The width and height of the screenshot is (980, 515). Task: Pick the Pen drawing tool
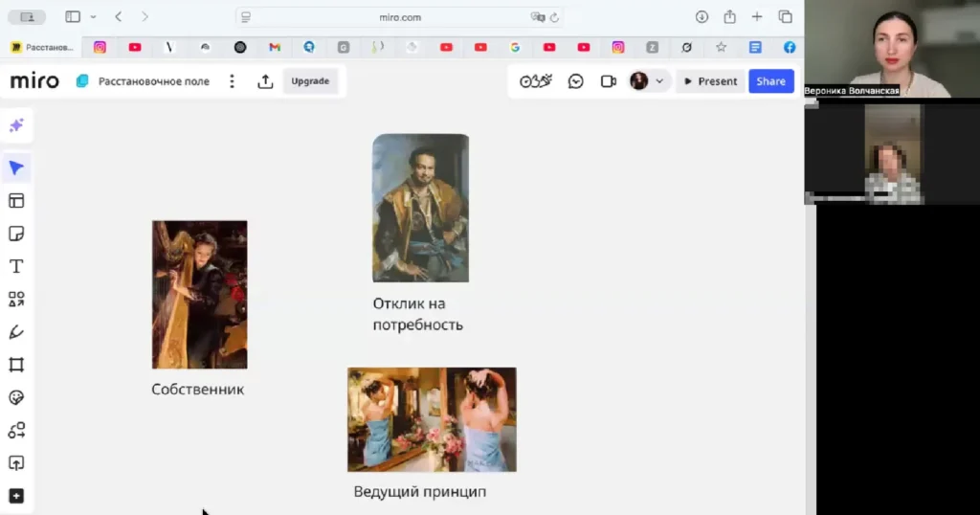tap(16, 332)
